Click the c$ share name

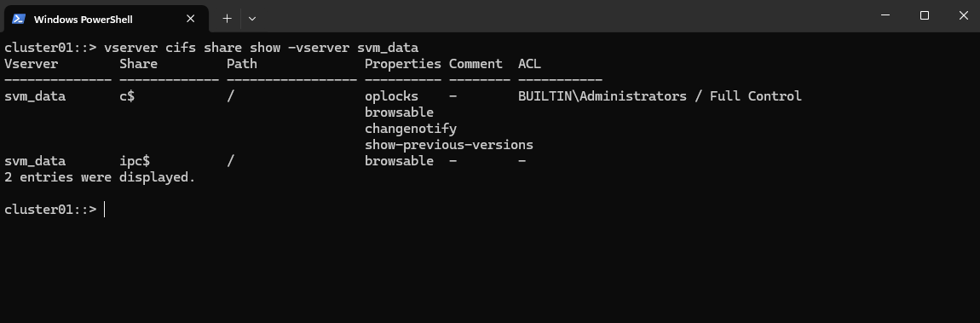tap(127, 96)
